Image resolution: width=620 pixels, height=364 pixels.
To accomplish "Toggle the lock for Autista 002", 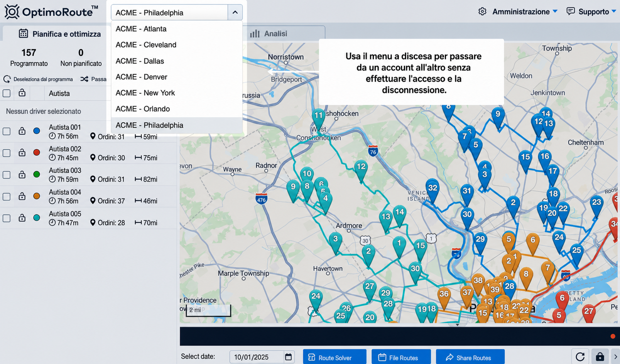I will pos(22,153).
